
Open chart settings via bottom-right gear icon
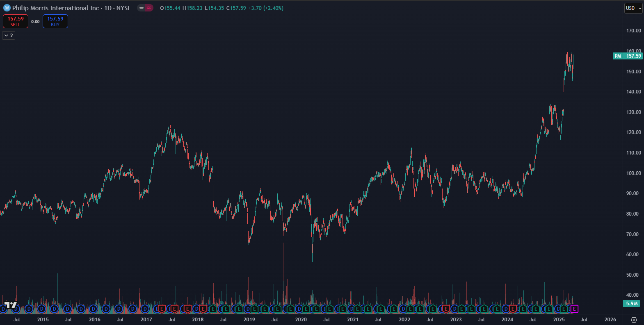pos(634,320)
